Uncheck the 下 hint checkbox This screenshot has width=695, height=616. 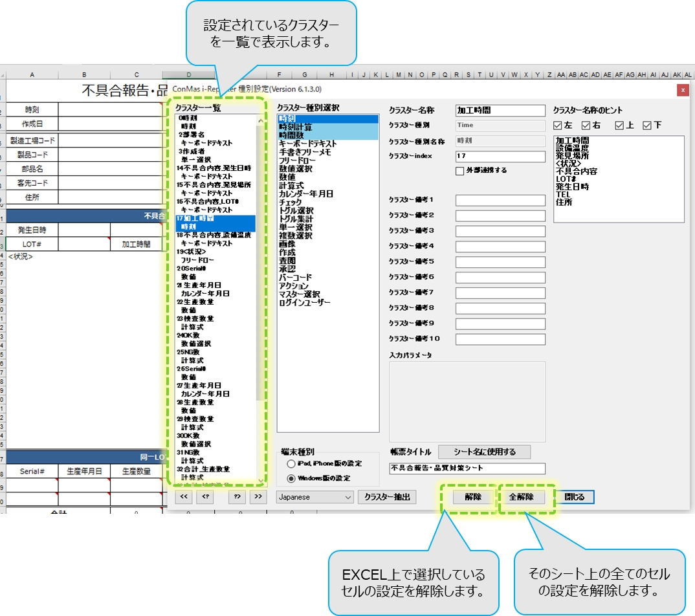[646, 126]
